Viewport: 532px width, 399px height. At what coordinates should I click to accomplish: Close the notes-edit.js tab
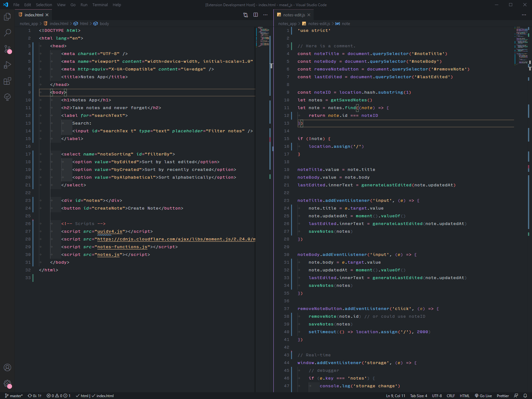click(309, 15)
